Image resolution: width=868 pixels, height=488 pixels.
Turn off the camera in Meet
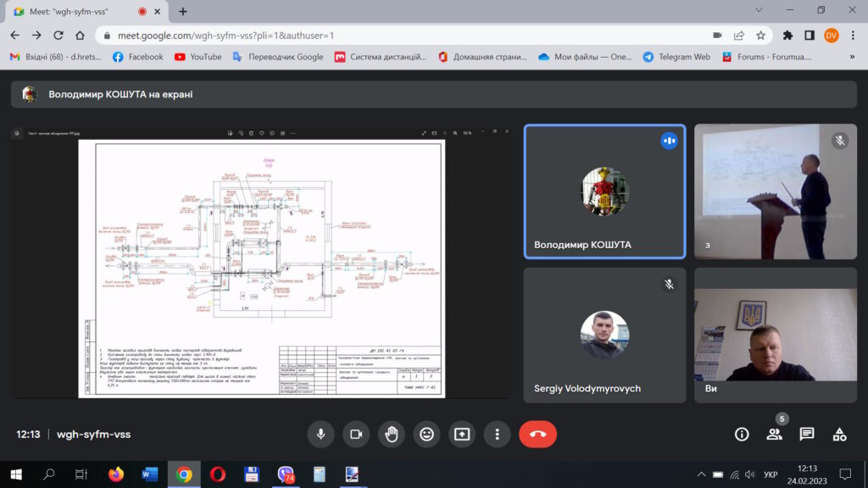pos(356,435)
